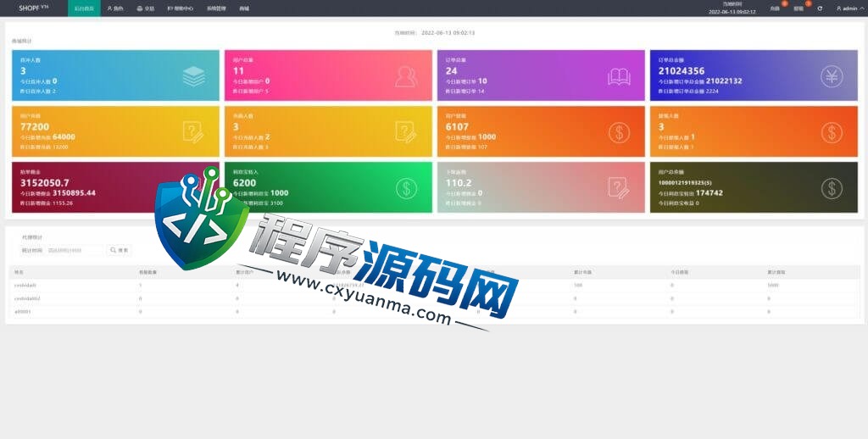868x439 pixels.
Task: Click the value 500 in the ceshidaili row
Action: click(578, 285)
